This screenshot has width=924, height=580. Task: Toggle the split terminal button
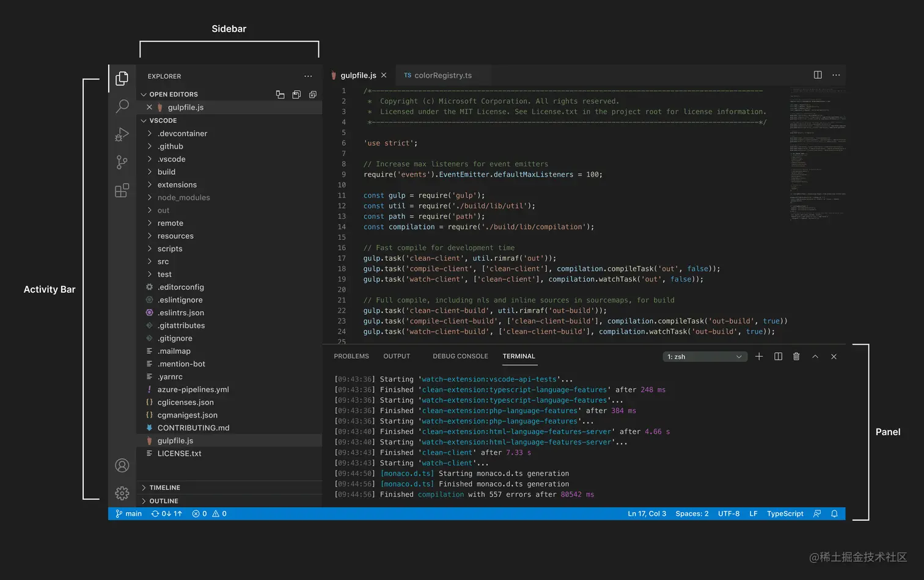point(778,356)
